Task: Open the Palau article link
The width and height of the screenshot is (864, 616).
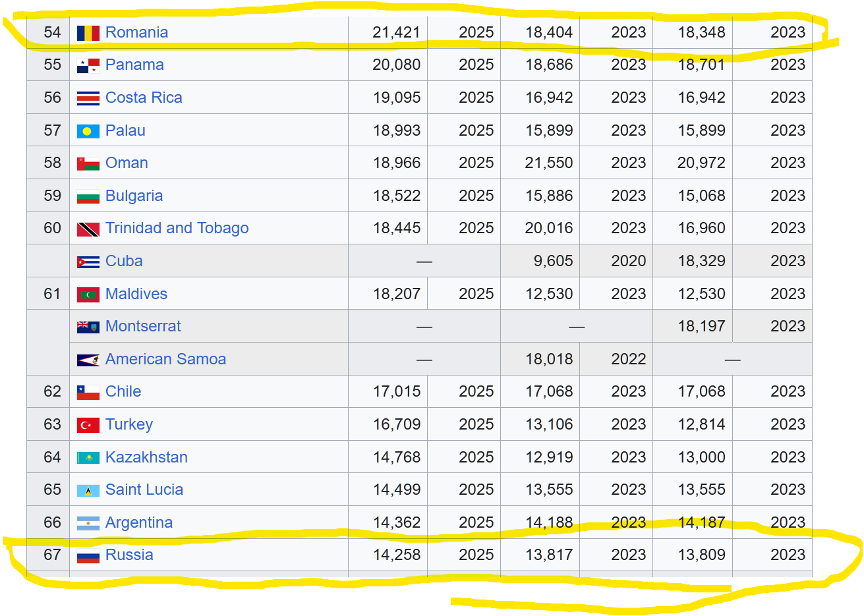Action: click(x=125, y=130)
